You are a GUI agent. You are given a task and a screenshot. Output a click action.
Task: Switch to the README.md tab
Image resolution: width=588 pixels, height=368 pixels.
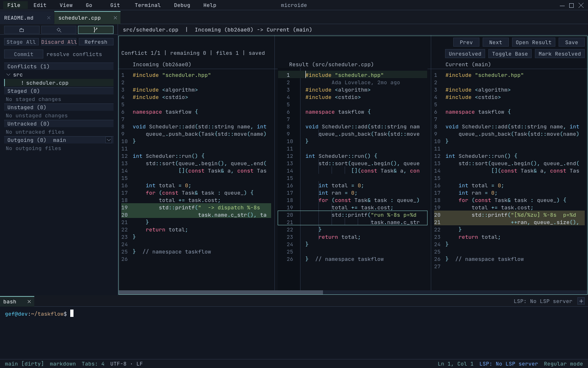click(x=19, y=18)
